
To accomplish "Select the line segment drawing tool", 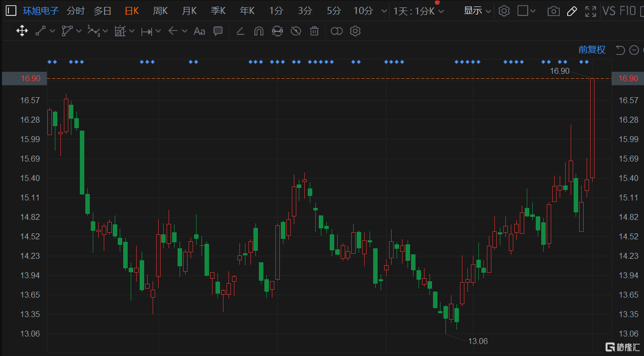I will coord(40,31).
